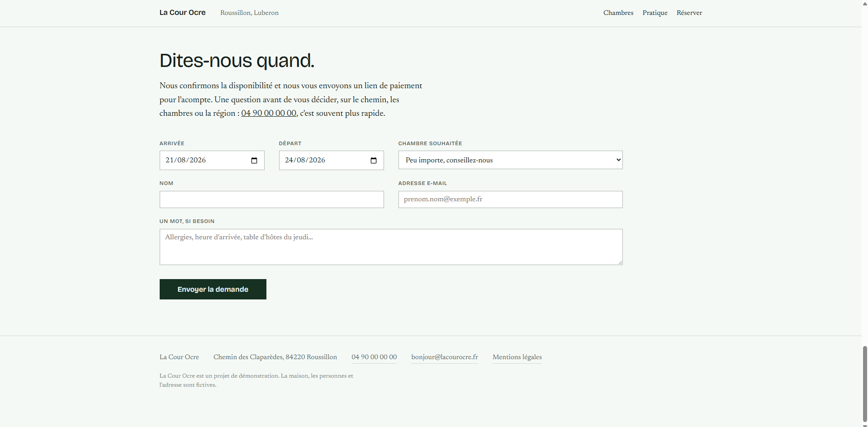Submit with Envoyer la demande button
868x427 pixels.
[213, 289]
